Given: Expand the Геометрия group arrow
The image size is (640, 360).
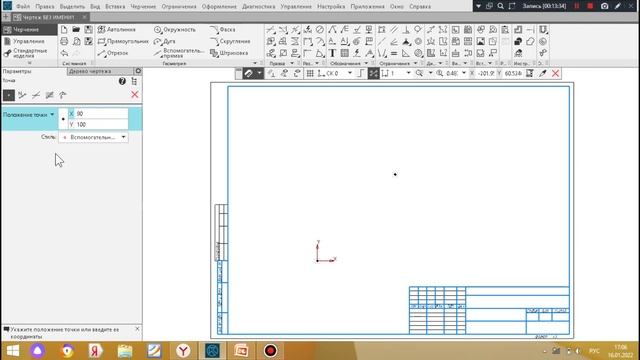Looking at the screenshot, I should (255, 63).
